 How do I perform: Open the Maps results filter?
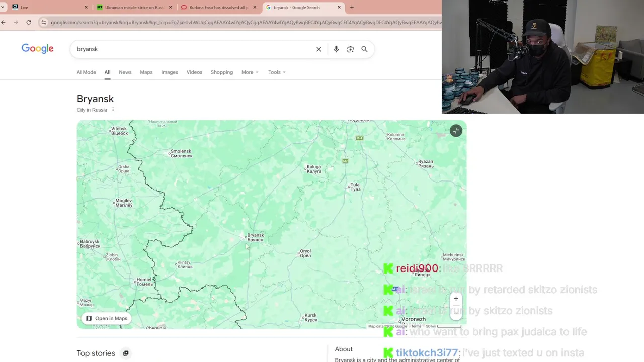point(146,72)
